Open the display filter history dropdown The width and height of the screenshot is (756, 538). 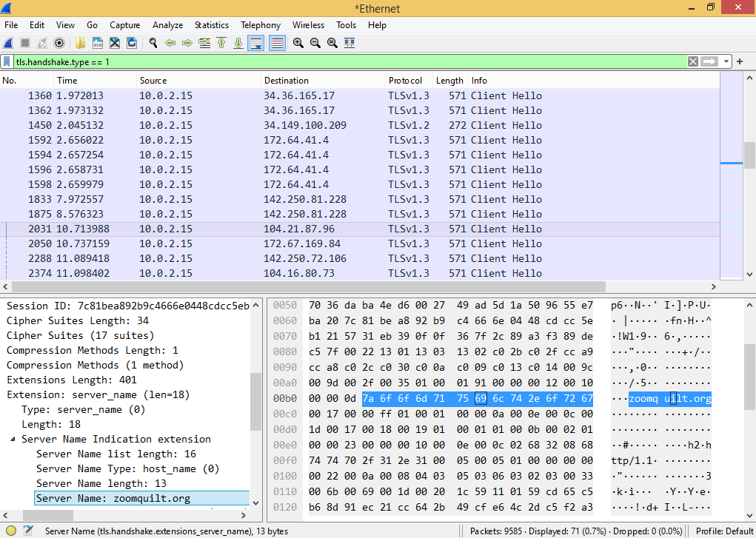coord(726,61)
